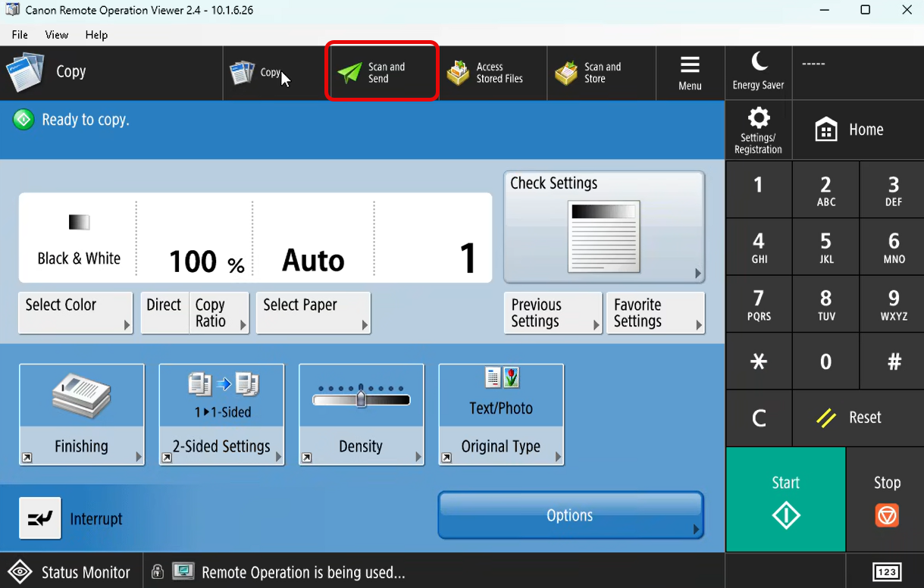The width and height of the screenshot is (924, 588).
Task: Go to the Home screen
Action: (x=850, y=130)
